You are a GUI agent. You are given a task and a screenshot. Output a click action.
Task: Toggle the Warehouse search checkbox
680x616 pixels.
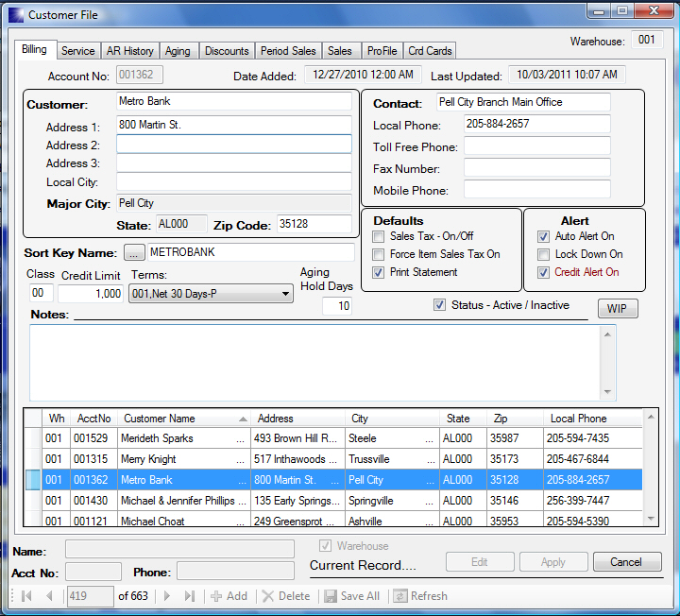click(x=325, y=546)
